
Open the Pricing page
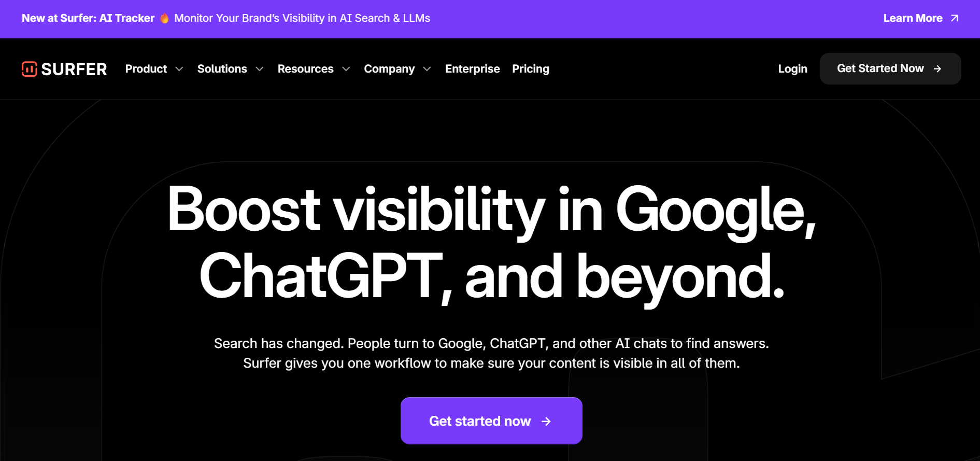coord(531,69)
